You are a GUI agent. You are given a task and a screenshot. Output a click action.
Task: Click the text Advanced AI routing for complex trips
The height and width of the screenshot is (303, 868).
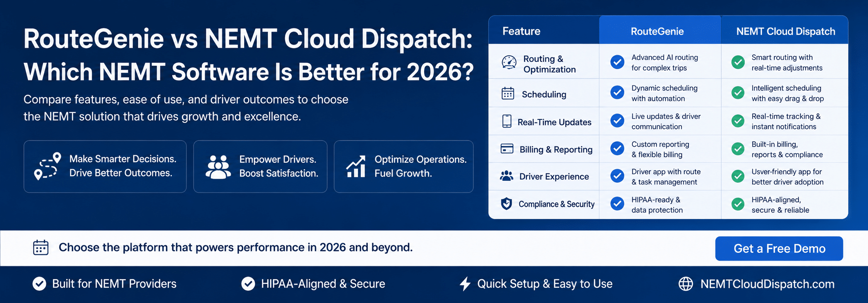[x=665, y=63]
